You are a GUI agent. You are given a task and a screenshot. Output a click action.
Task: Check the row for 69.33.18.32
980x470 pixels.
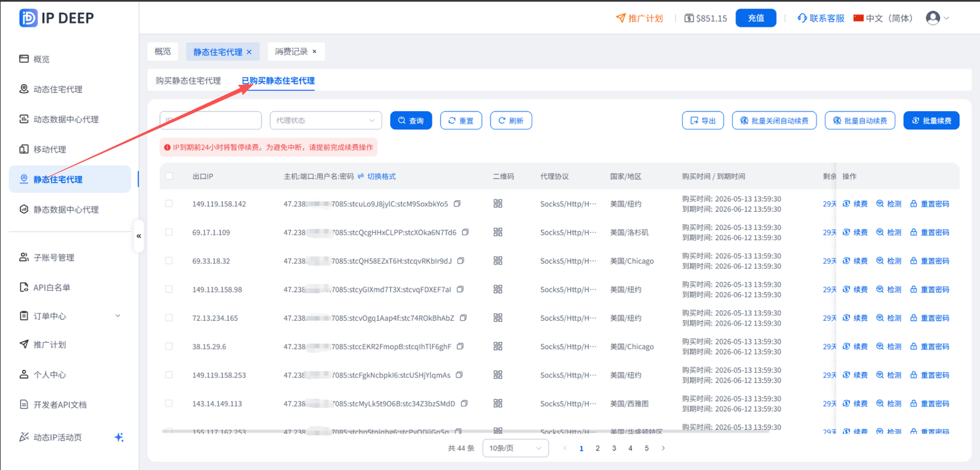169,260
